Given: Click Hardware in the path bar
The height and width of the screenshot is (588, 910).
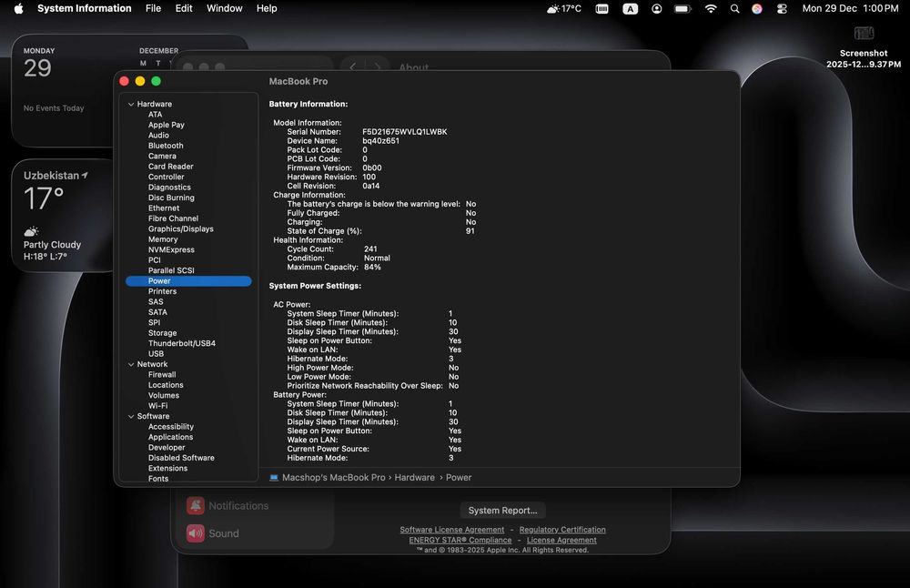Looking at the screenshot, I should 414,477.
